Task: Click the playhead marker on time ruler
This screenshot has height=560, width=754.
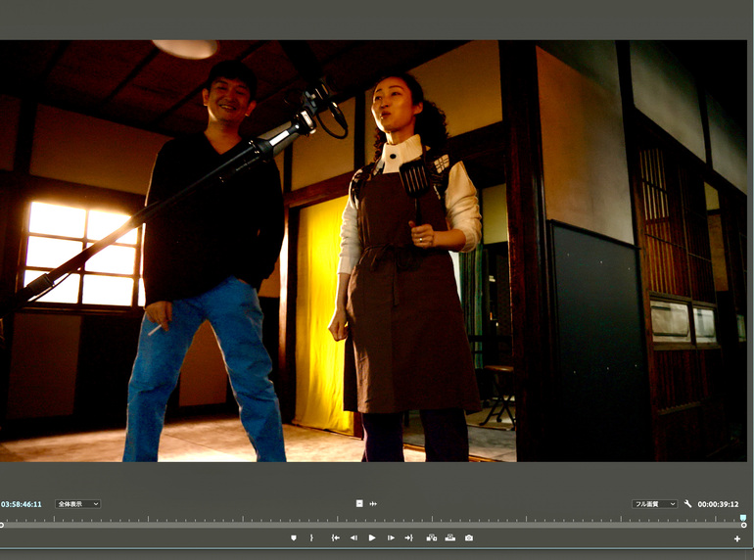Action: pos(742,517)
